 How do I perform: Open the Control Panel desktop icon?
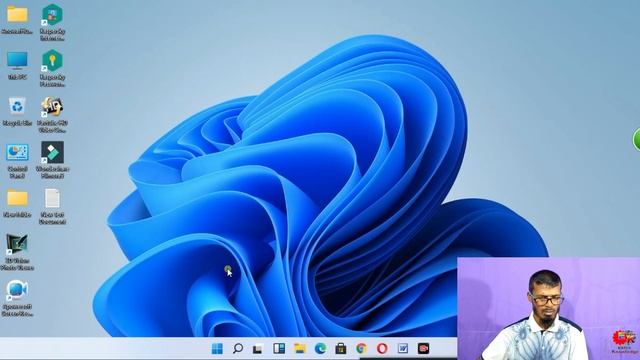(x=17, y=152)
